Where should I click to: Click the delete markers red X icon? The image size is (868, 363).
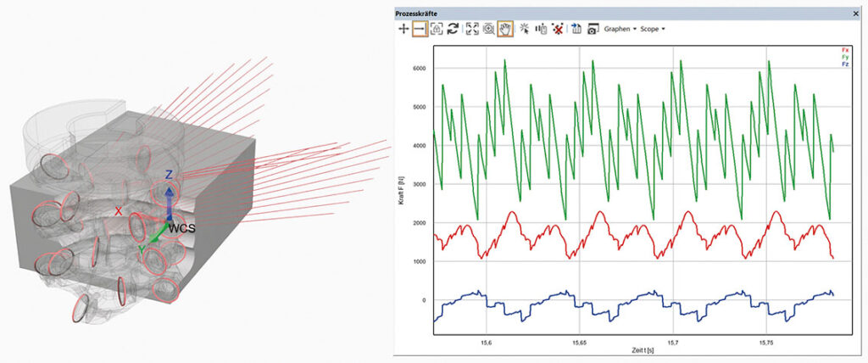click(557, 29)
